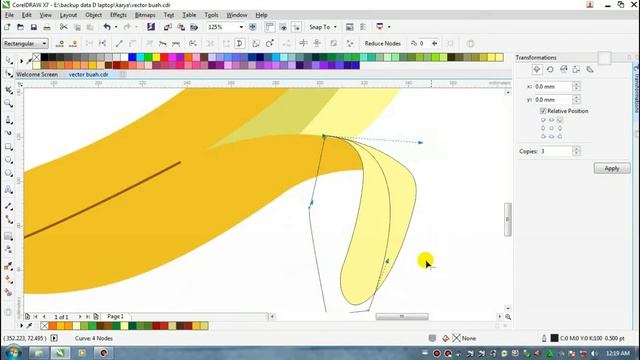Open the Effects menu
Image resolution: width=640 pixels, height=360 pixels.
tap(118, 15)
